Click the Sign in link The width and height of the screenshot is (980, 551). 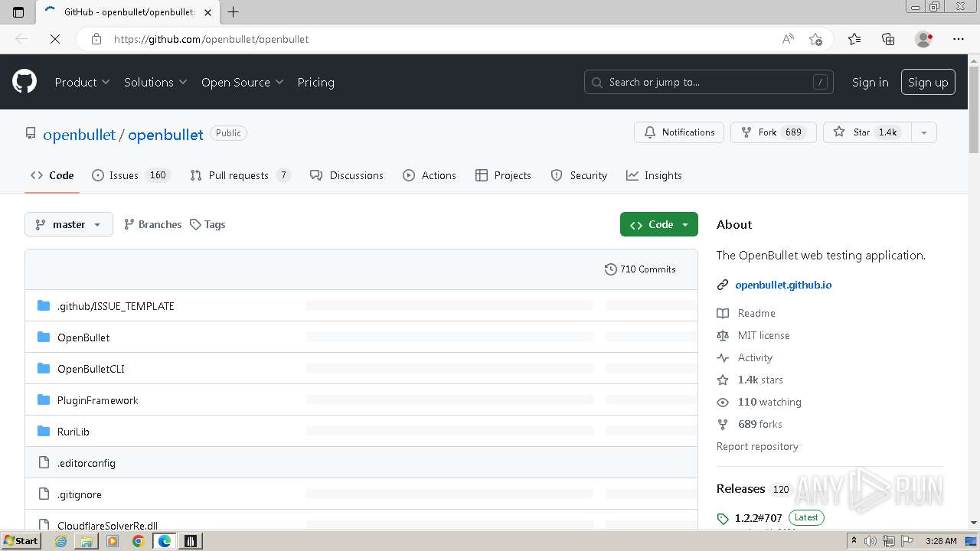(x=870, y=82)
